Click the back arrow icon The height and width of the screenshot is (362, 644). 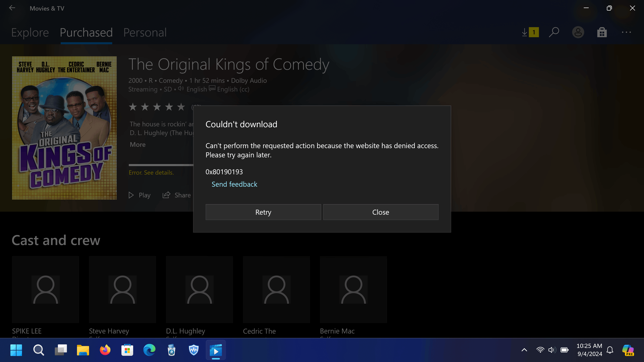click(x=12, y=8)
